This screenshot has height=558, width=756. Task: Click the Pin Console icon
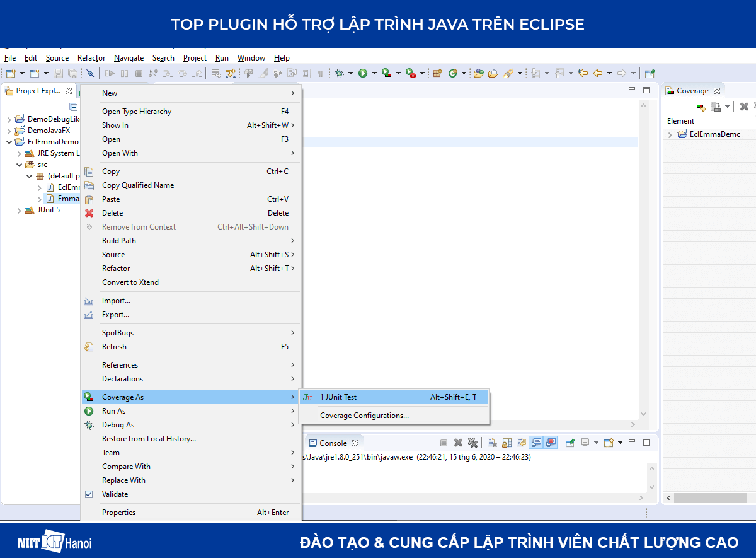coord(569,443)
